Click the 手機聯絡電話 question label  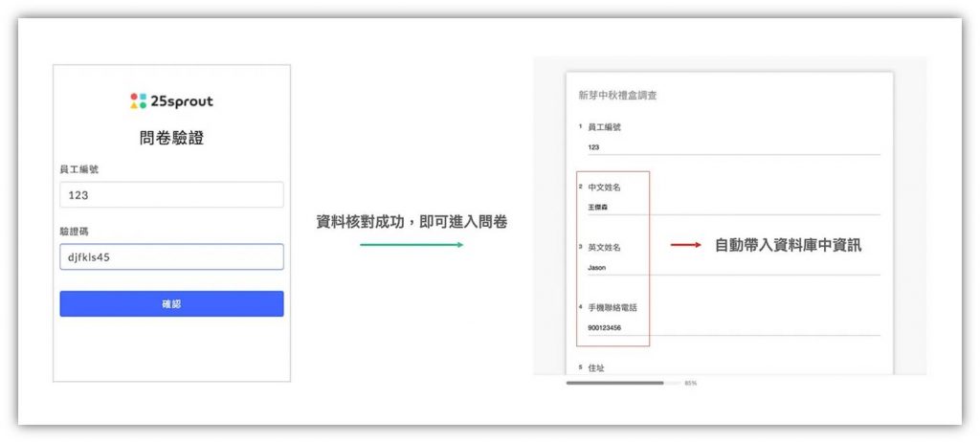click(x=613, y=307)
